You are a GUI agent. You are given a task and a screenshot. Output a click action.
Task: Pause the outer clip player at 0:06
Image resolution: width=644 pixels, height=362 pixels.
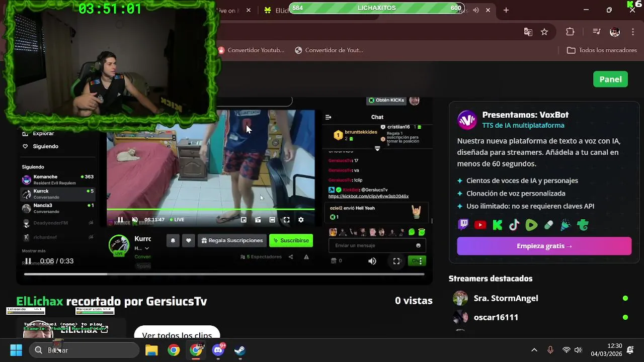tap(28, 261)
